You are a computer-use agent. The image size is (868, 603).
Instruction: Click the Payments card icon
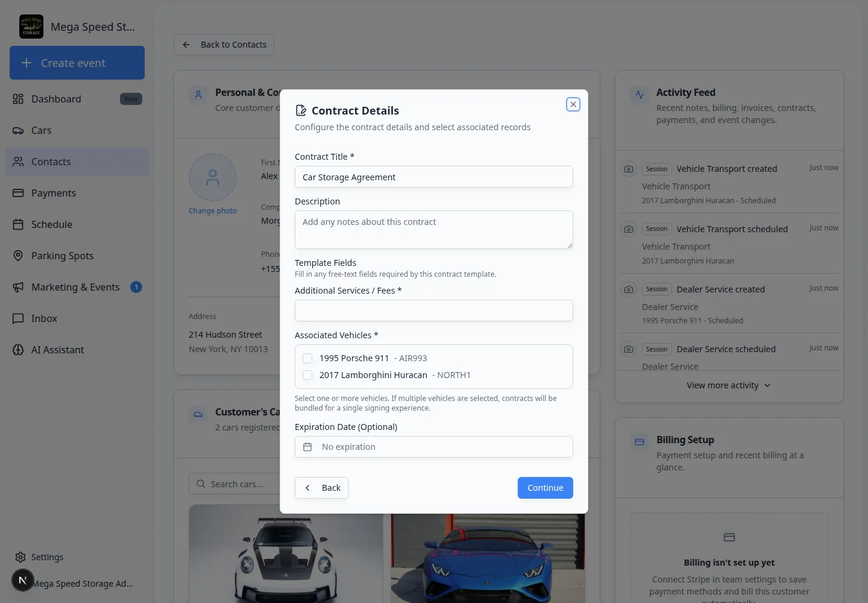(18, 193)
